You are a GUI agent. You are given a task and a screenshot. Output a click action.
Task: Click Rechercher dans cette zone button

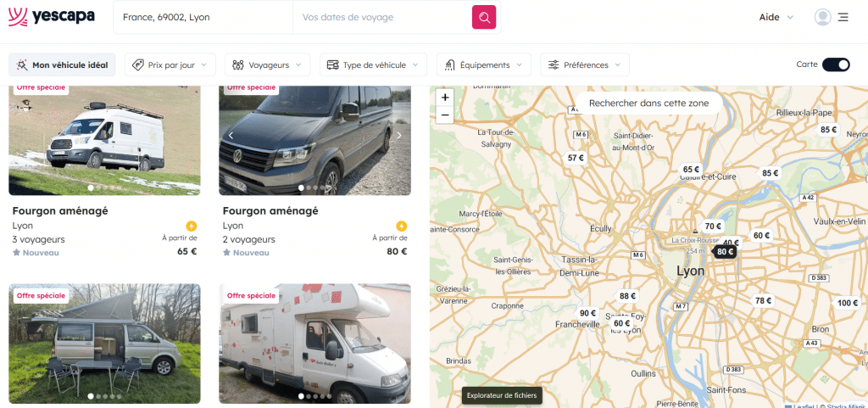pos(648,103)
